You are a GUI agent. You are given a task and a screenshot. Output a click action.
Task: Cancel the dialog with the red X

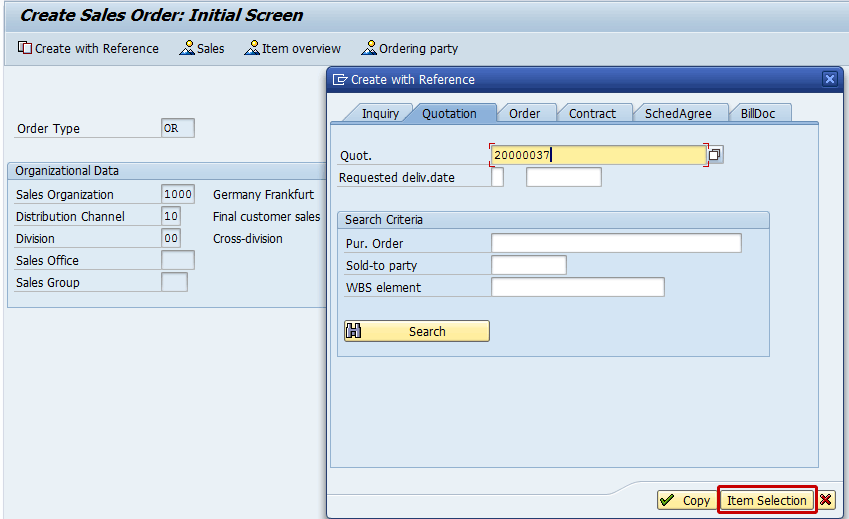point(826,500)
